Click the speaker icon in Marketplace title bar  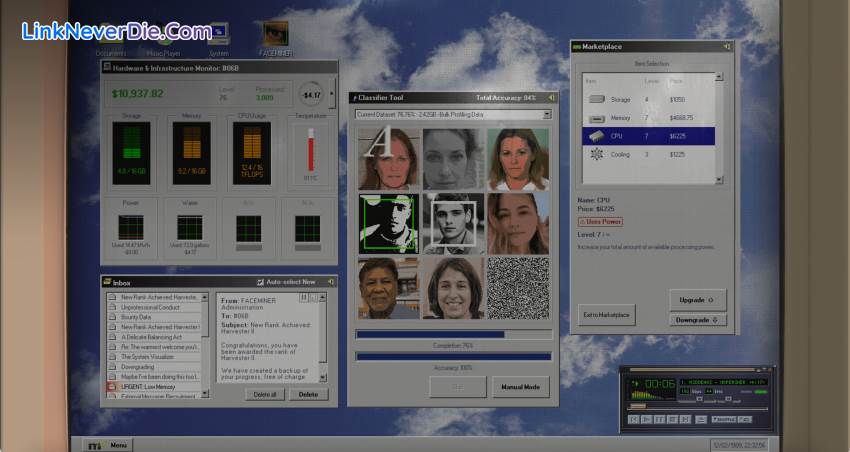point(727,46)
